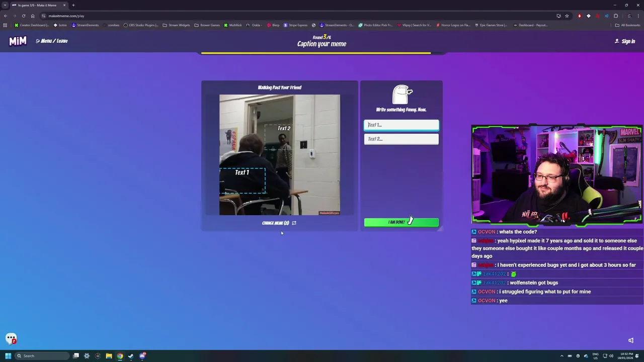
Task: Switch to the In game 3/6 tab
Action: (39, 5)
